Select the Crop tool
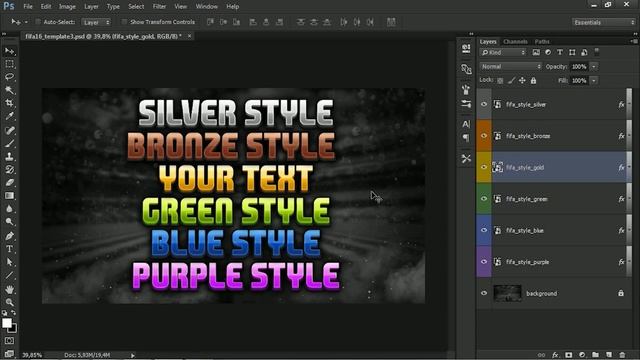 (9, 103)
